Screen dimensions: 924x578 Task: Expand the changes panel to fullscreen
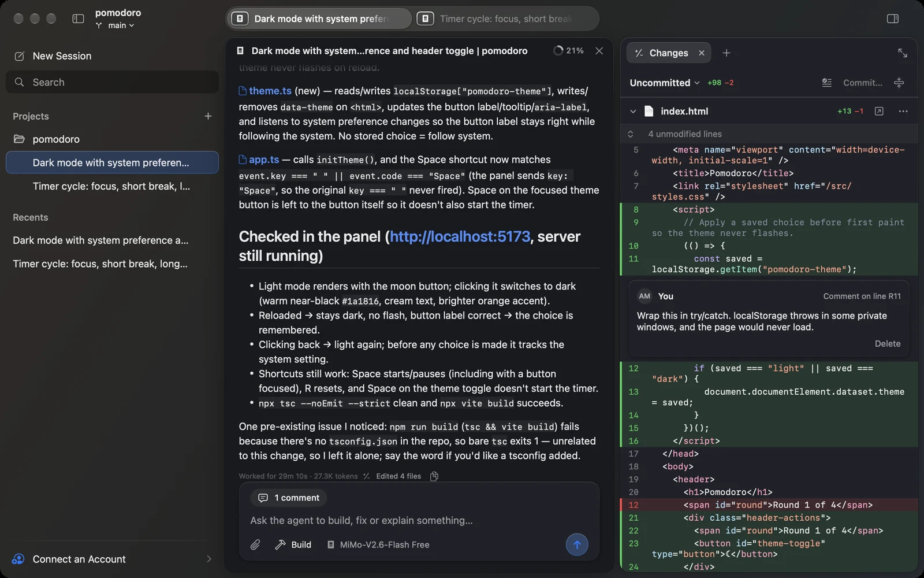pos(903,53)
